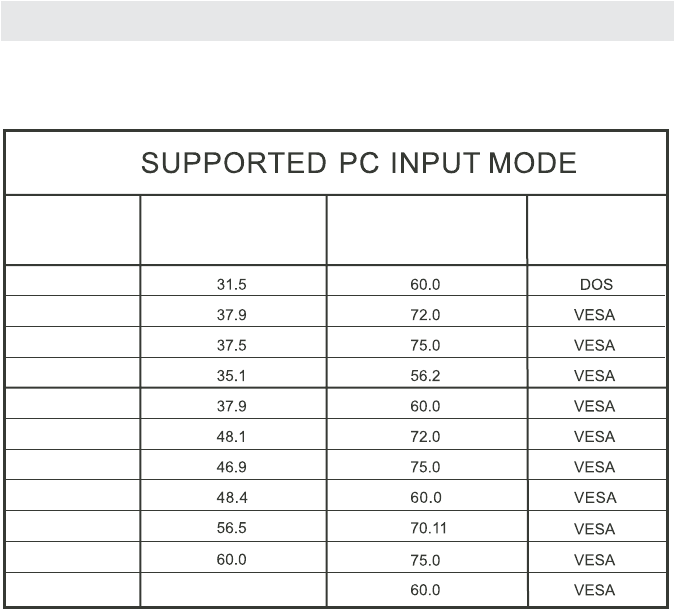The image size is (675, 609).
Task: Click 37.9 beside the 72.0 value
Action: pos(231,315)
